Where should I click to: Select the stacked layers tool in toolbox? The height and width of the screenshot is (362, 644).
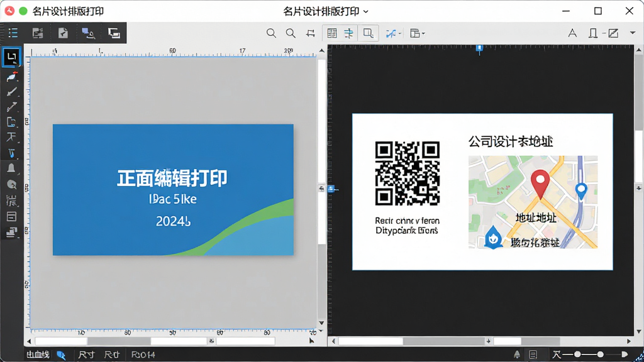[x=11, y=233]
